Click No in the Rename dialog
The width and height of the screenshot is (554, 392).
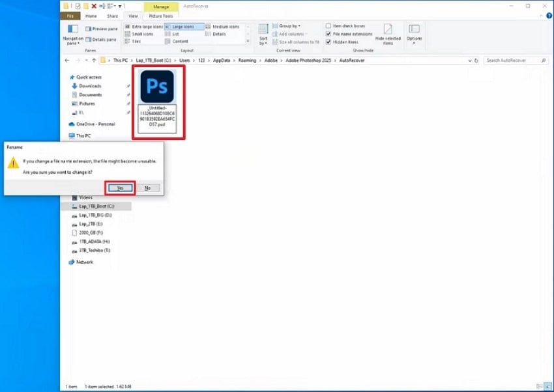(x=148, y=188)
